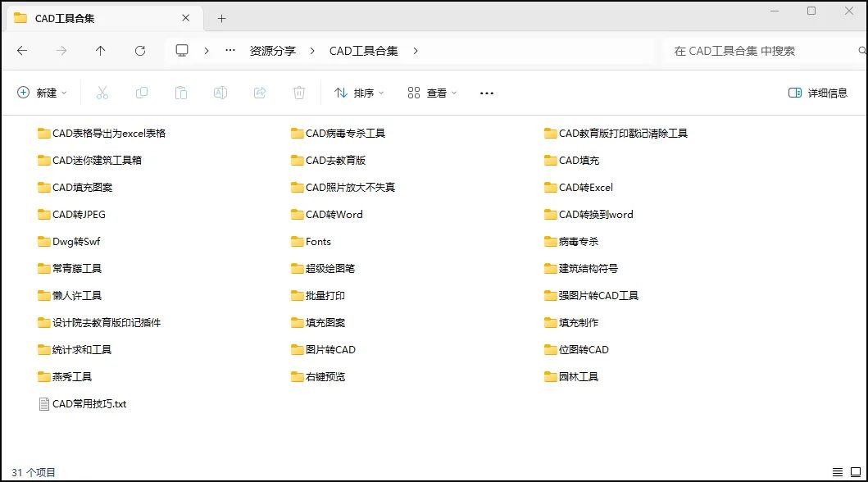This screenshot has height=482, width=868.
Task: Select folder 强图片转CAD工具
Action: pos(592,296)
